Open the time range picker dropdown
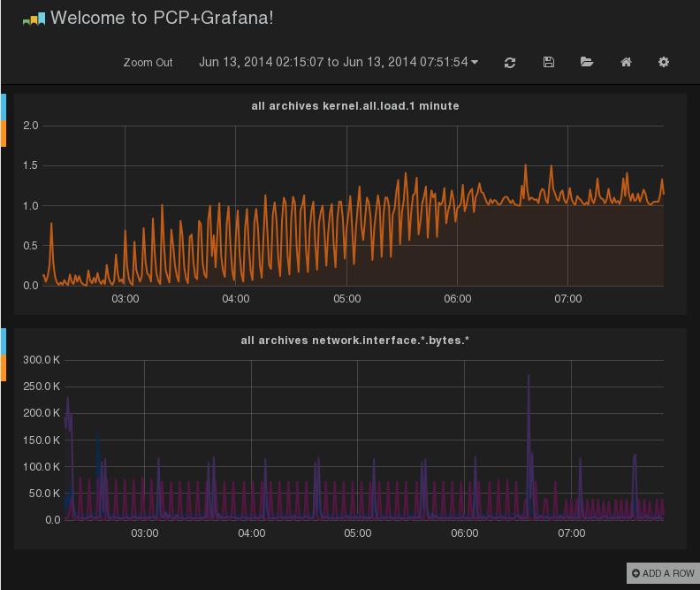This screenshot has width=700, height=590. click(x=339, y=62)
